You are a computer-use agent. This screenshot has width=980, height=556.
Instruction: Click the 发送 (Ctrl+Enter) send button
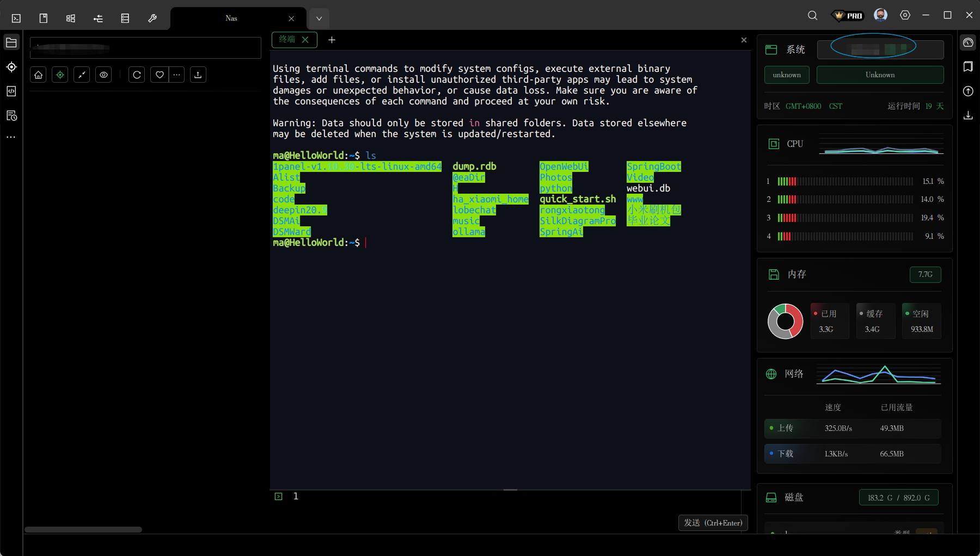pyautogui.click(x=713, y=523)
